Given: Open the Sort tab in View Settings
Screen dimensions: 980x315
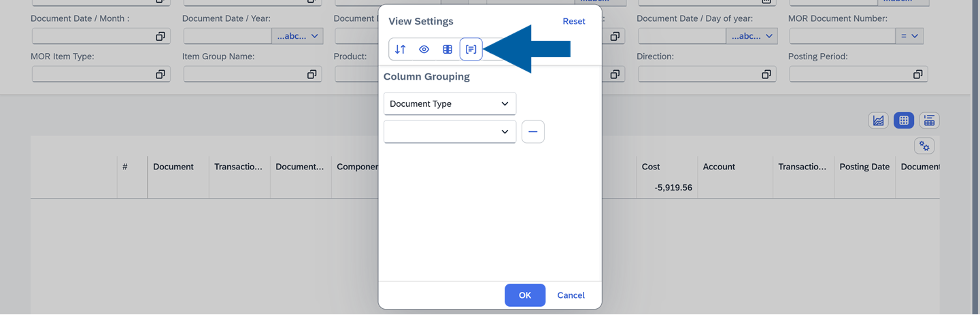Looking at the screenshot, I should tap(401, 49).
